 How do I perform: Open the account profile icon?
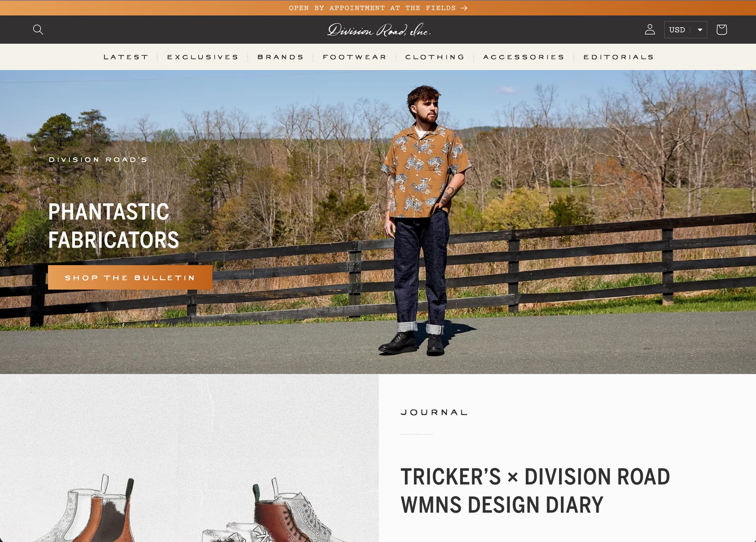click(x=650, y=30)
